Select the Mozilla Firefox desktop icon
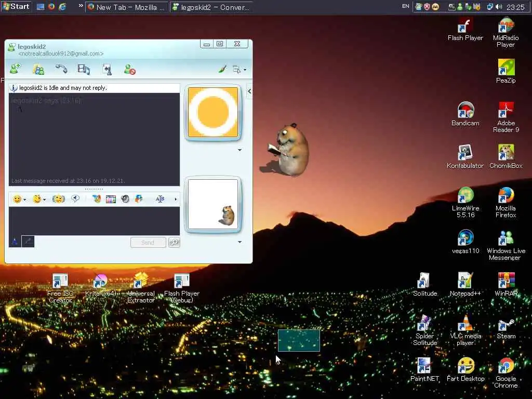The width and height of the screenshot is (532, 399). point(506,203)
